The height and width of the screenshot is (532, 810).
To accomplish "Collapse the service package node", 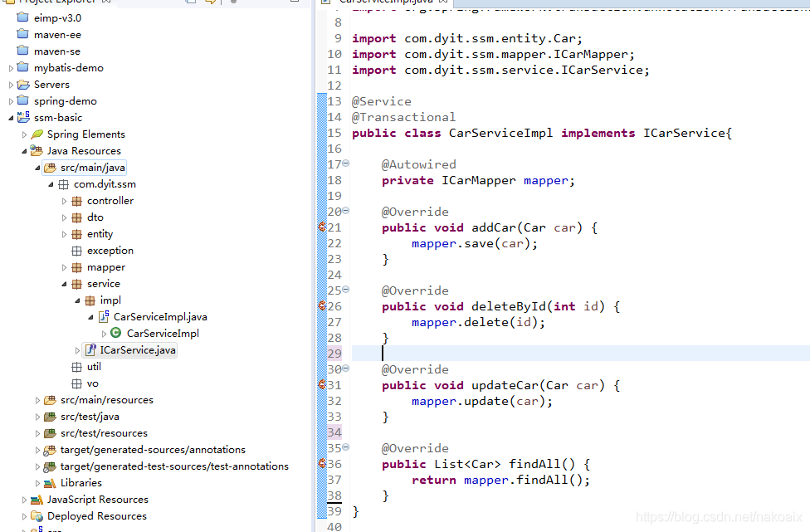I will (x=64, y=284).
